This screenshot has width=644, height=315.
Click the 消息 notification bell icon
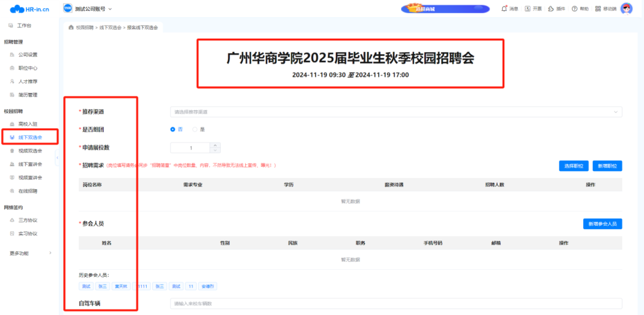point(504,9)
